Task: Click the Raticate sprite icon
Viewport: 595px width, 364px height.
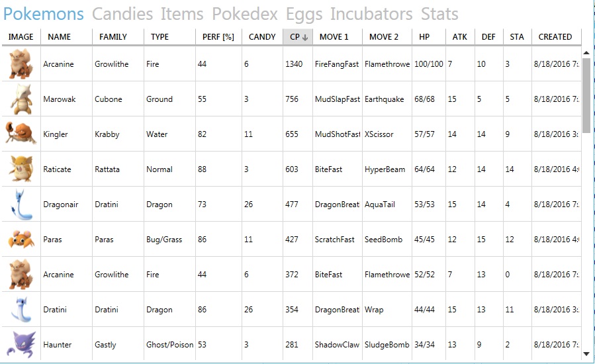Action: (x=21, y=169)
